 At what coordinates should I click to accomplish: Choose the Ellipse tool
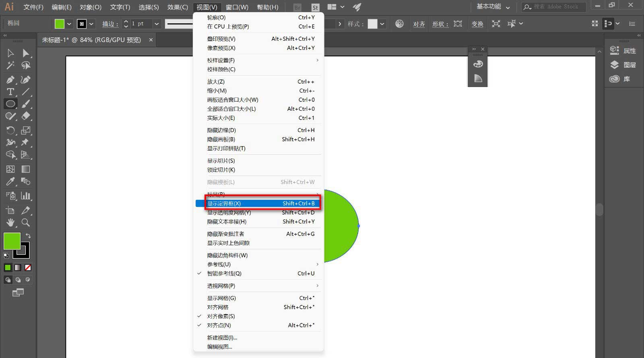(x=10, y=104)
